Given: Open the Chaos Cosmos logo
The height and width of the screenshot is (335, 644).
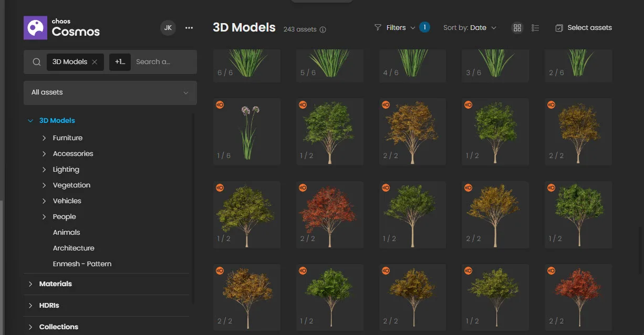Looking at the screenshot, I should 35,27.
